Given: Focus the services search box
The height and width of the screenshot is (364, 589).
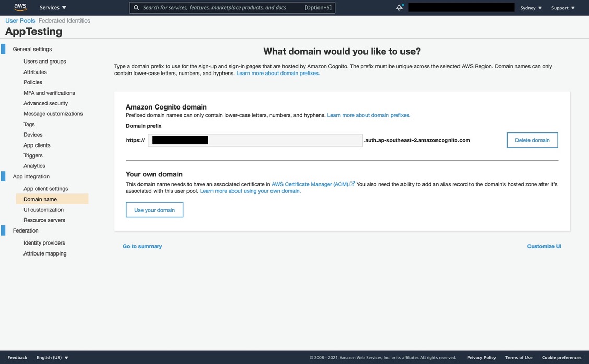Looking at the screenshot, I should pos(232,7).
